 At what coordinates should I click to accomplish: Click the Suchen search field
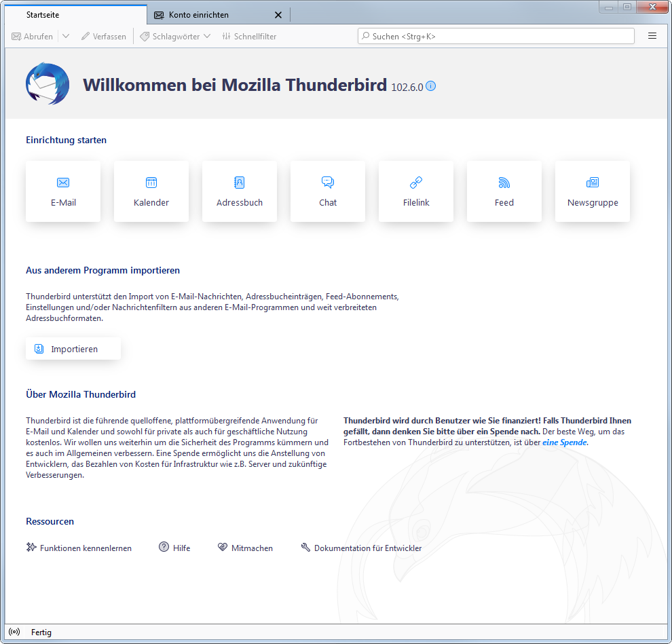tap(496, 37)
